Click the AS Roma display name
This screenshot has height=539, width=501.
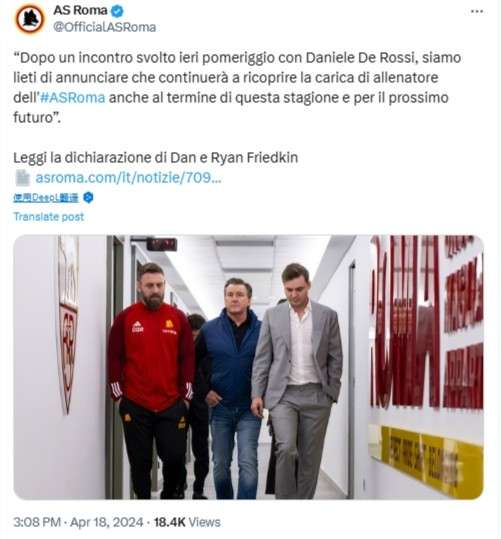80,11
